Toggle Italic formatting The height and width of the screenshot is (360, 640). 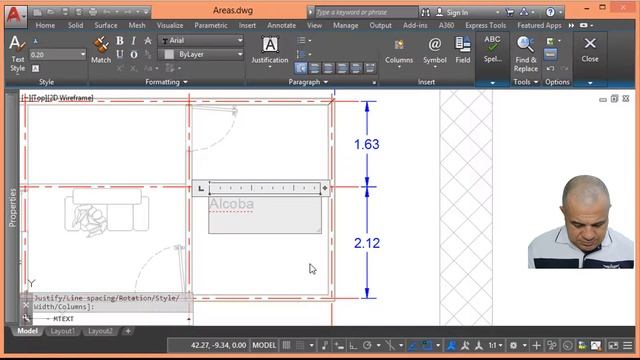[x=133, y=40]
